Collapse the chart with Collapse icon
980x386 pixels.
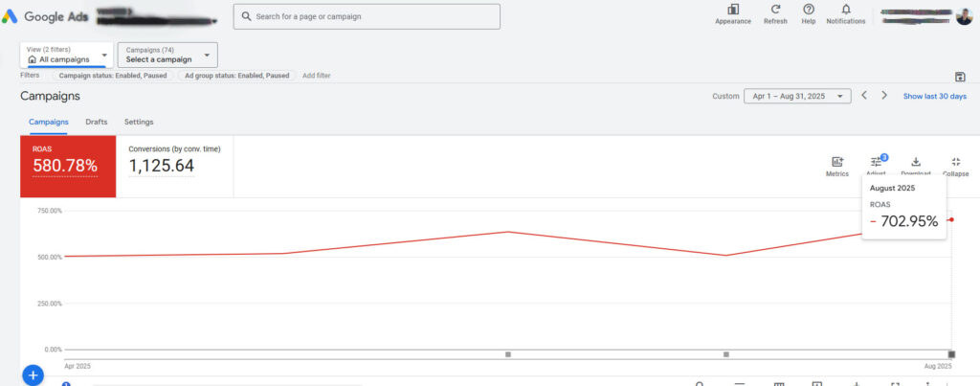pyautogui.click(x=955, y=162)
